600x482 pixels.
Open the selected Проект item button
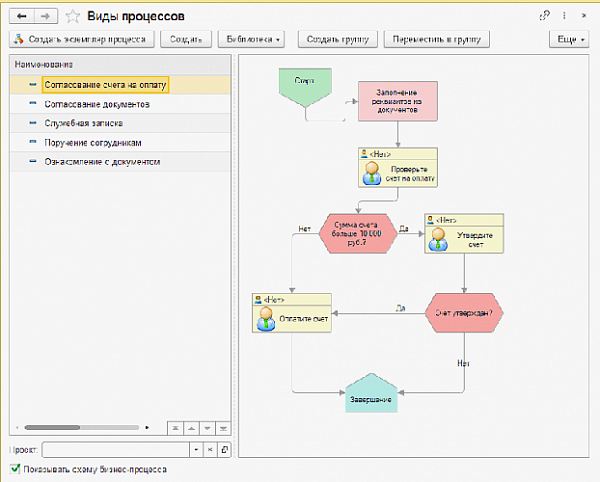click(x=224, y=450)
